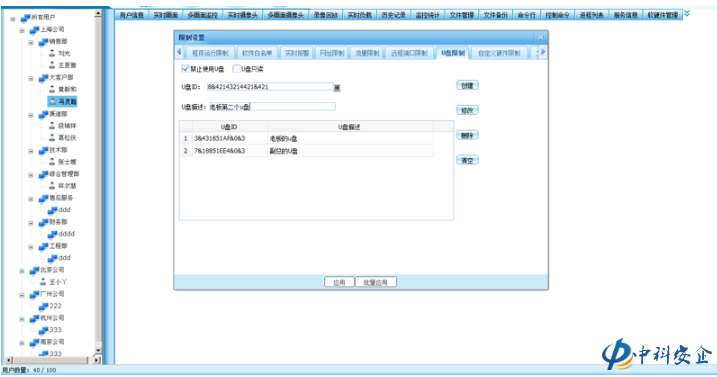Click the computer icon beside node dddd

click(x=53, y=234)
